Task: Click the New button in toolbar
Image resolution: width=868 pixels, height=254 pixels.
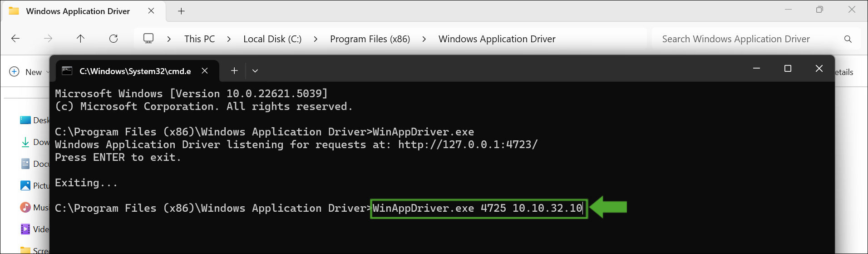Action: click(x=28, y=72)
